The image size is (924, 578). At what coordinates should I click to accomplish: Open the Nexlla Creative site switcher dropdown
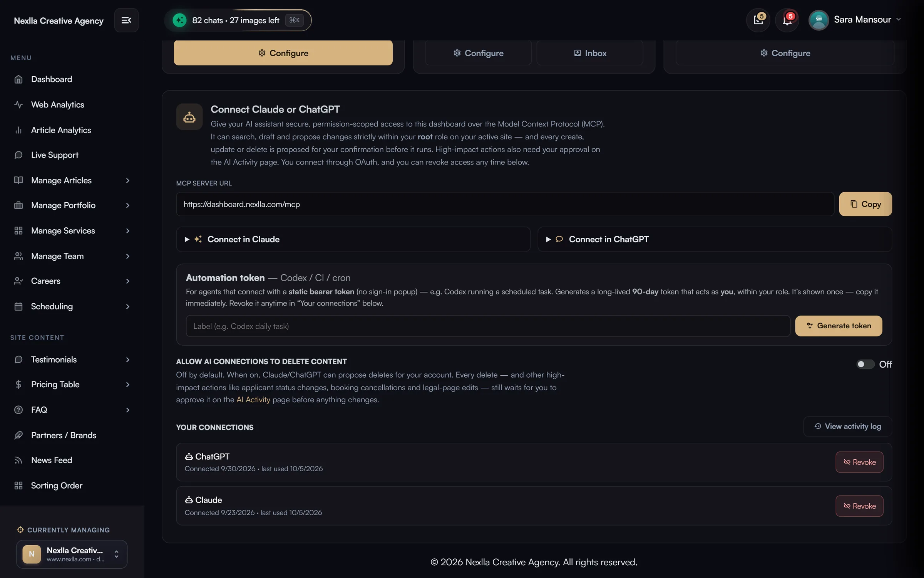click(72, 554)
